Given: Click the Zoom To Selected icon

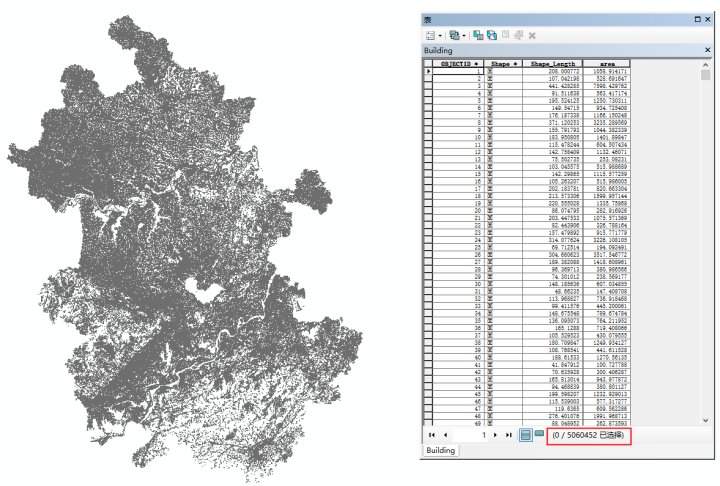Looking at the screenshot, I should (518, 35).
